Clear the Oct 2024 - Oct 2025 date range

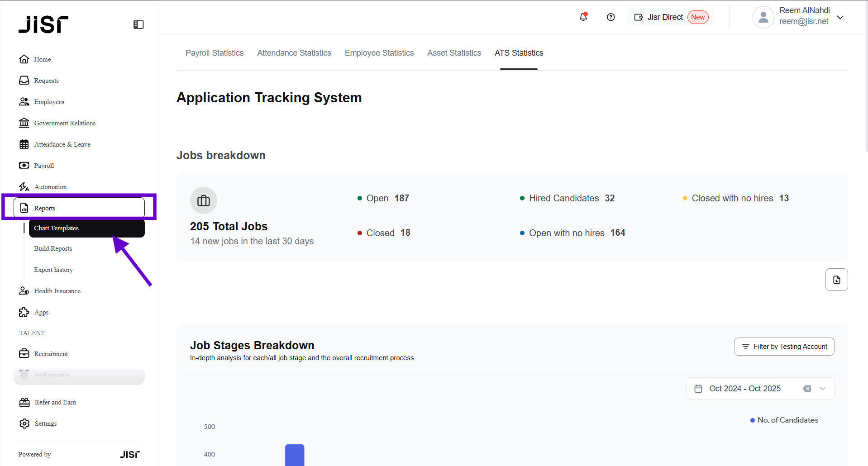pyautogui.click(x=807, y=389)
